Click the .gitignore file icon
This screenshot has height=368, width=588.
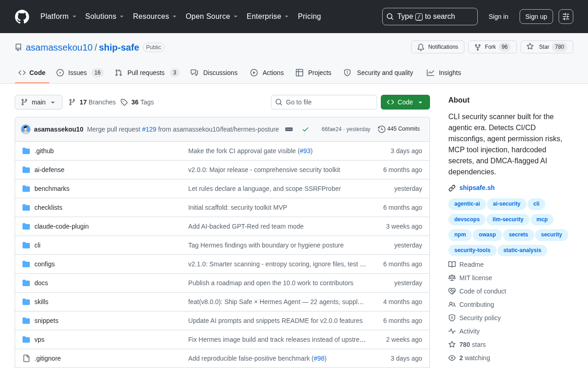(x=26, y=358)
